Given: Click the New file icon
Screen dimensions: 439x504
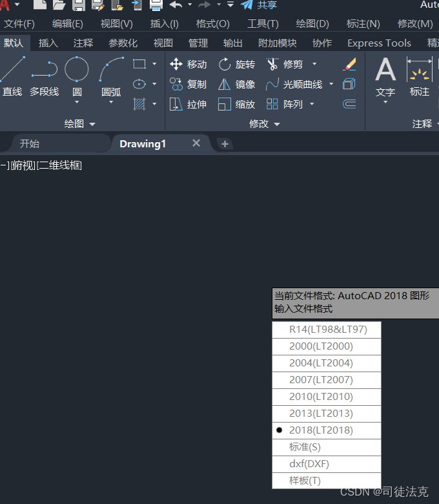Looking at the screenshot, I should (x=40, y=5).
